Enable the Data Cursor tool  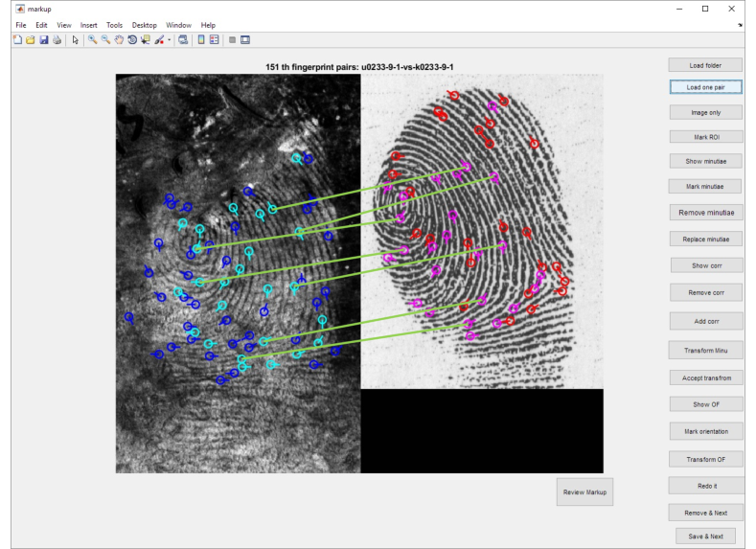[x=146, y=39]
